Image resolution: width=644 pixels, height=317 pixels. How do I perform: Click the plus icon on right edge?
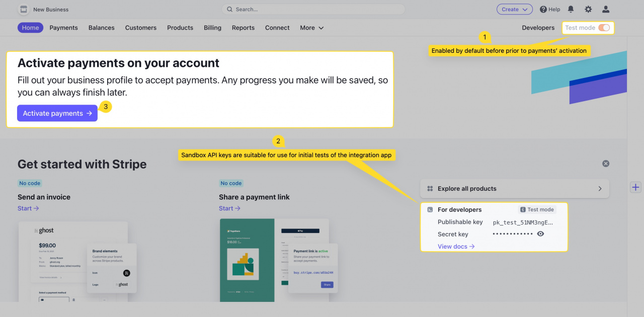636,187
